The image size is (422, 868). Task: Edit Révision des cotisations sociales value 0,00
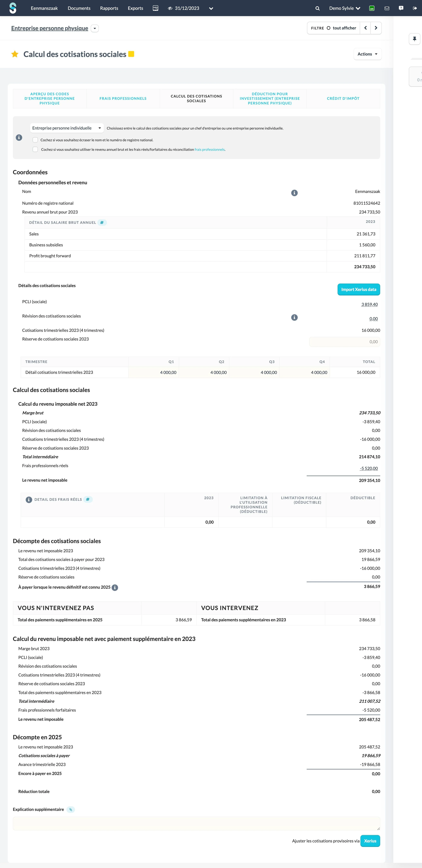click(373, 319)
